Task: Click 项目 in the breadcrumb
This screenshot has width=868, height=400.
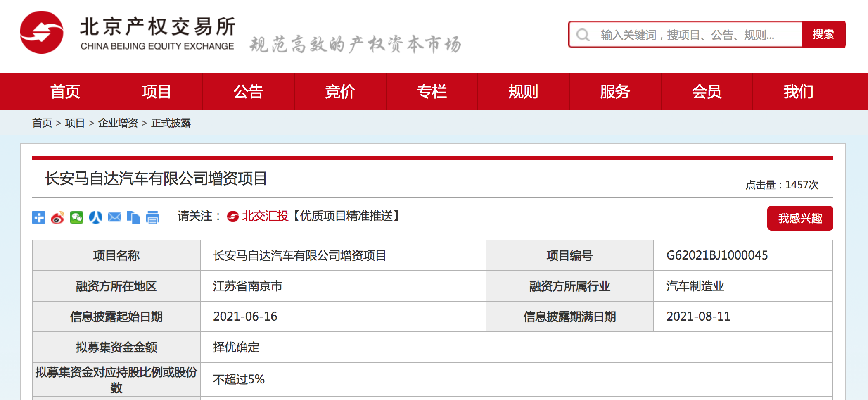Action: (75, 123)
